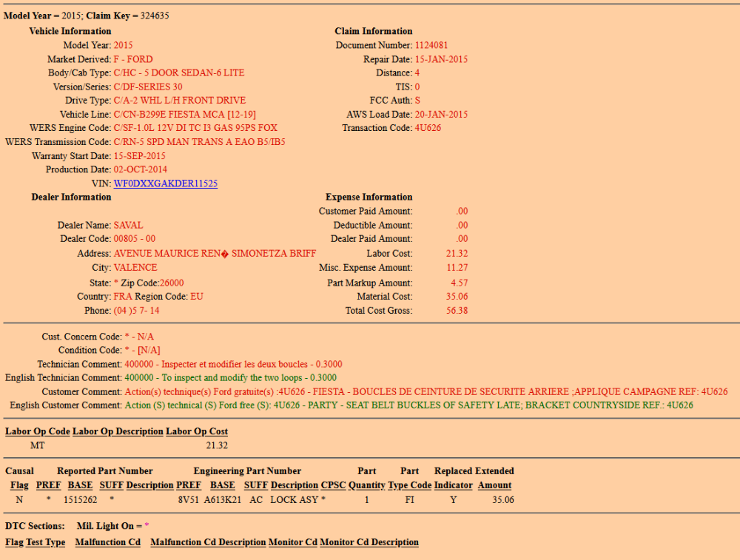Image resolution: width=740 pixels, height=560 pixels.
Task: Click the Labor Op Cost column header
Action: point(197,431)
